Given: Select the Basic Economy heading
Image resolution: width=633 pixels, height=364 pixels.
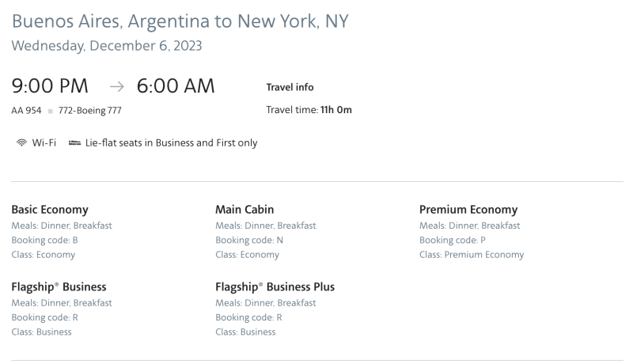Looking at the screenshot, I should [x=50, y=210].
